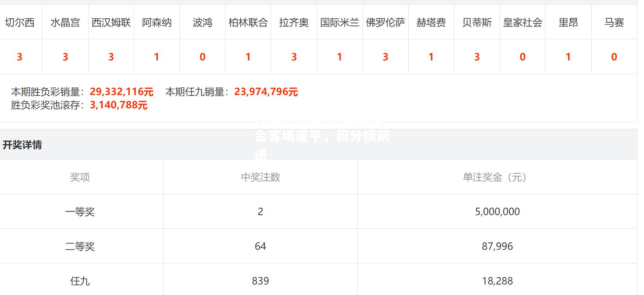Click the 任九 row label
The image size is (644, 295).
point(80,281)
